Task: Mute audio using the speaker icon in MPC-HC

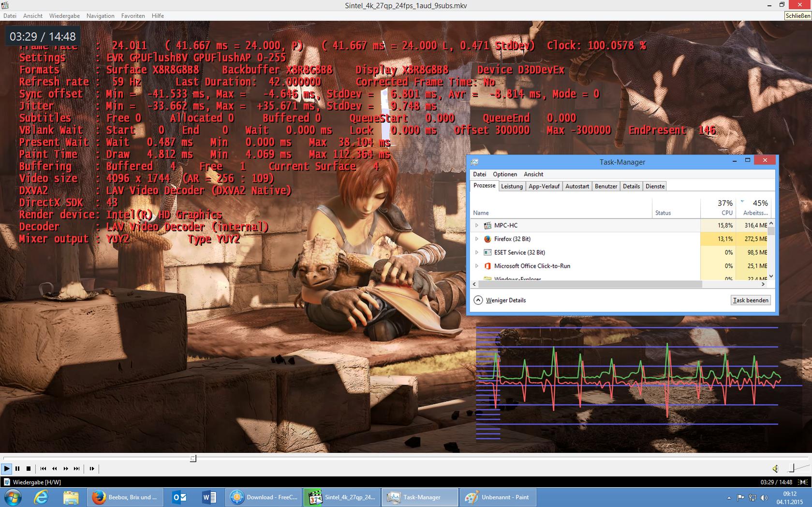Action: pyautogui.click(x=775, y=468)
